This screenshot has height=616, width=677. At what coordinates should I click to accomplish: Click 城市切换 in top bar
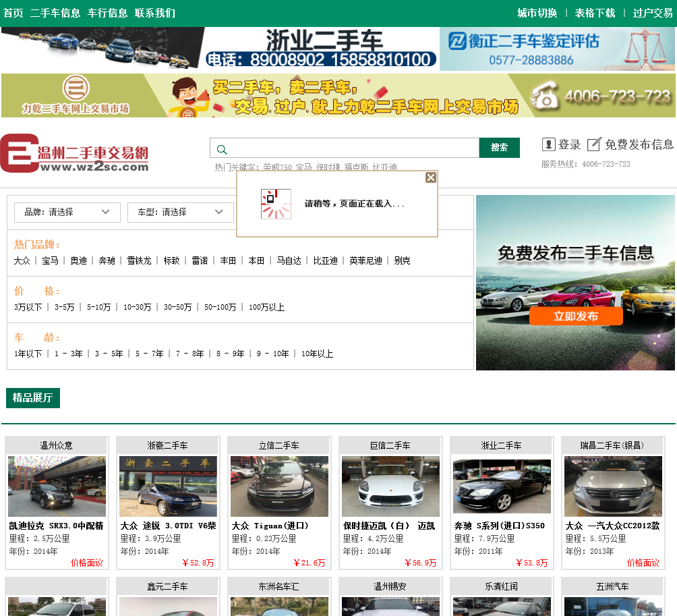537,13
